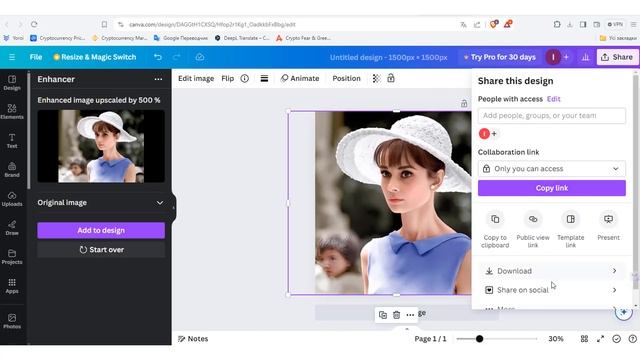Click the plus beside access avatar
Screen dimensions: 640x360
494,133
